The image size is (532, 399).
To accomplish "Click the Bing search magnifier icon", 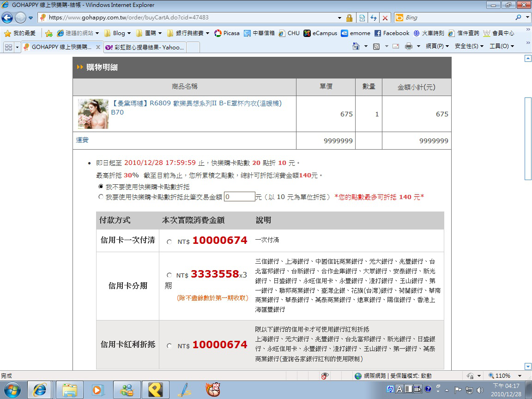I will click(518, 17).
